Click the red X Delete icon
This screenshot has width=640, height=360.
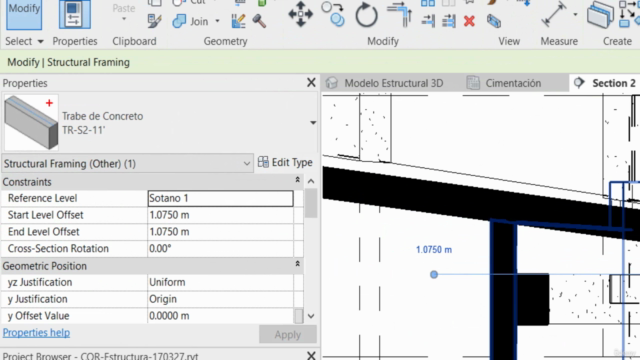[469, 21]
